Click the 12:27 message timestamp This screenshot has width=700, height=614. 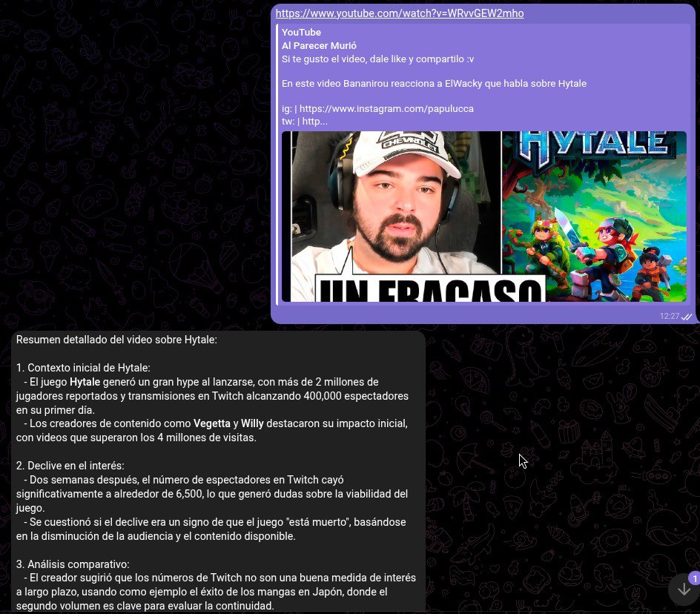pos(669,316)
